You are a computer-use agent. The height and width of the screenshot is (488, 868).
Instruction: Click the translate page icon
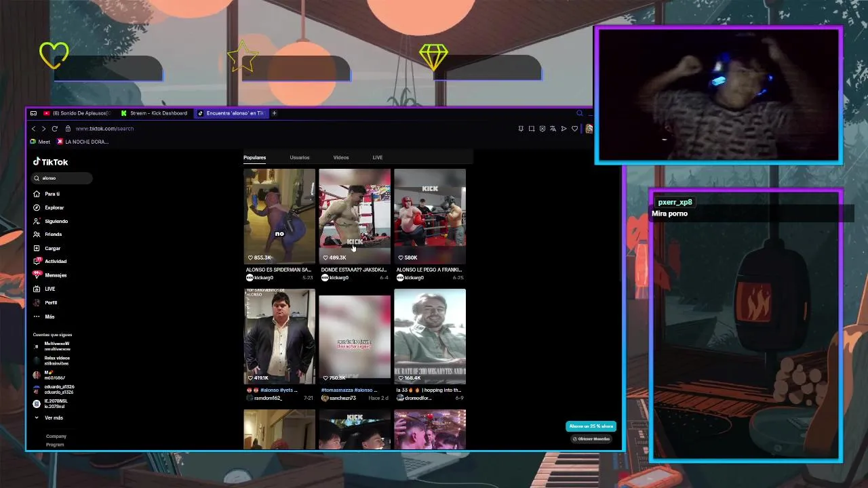coord(553,129)
